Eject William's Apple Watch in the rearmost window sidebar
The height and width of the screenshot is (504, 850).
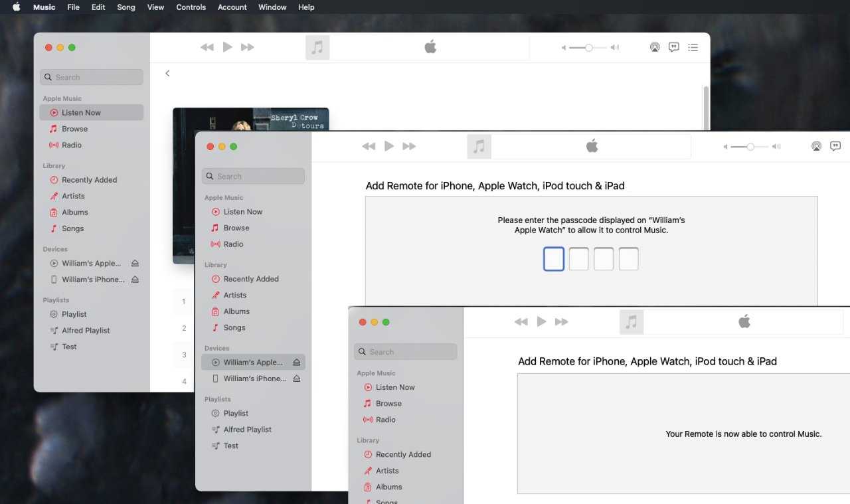pos(135,264)
